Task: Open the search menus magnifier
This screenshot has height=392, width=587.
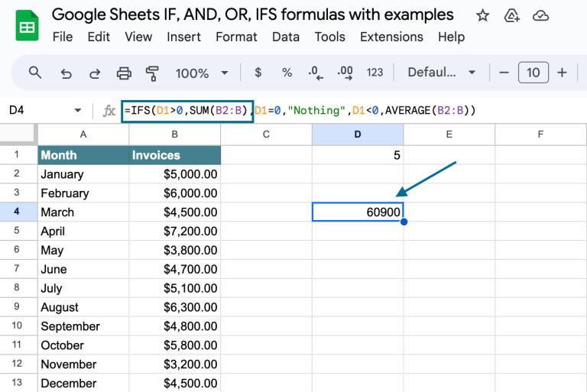Action: point(35,73)
